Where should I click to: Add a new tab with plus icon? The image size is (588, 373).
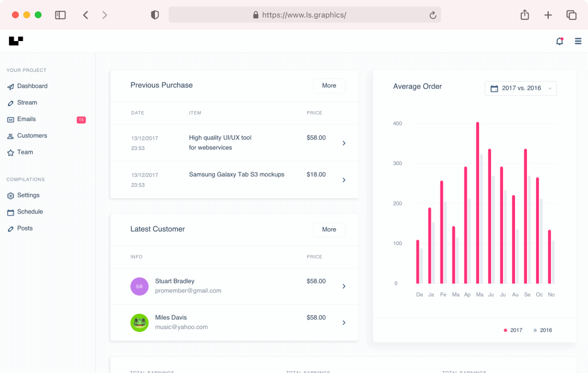point(548,15)
